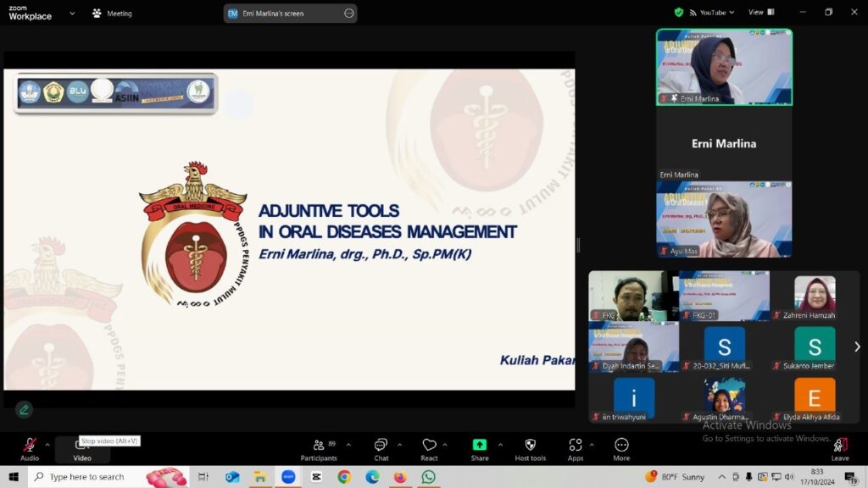
Task: Select Erni Marlina's pinned video thumbnail
Action: click(724, 67)
